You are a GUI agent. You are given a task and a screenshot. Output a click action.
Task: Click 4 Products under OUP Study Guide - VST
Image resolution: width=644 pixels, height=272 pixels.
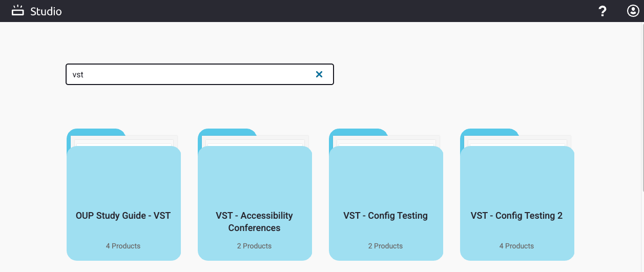pyautogui.click(x=123, y=246)
